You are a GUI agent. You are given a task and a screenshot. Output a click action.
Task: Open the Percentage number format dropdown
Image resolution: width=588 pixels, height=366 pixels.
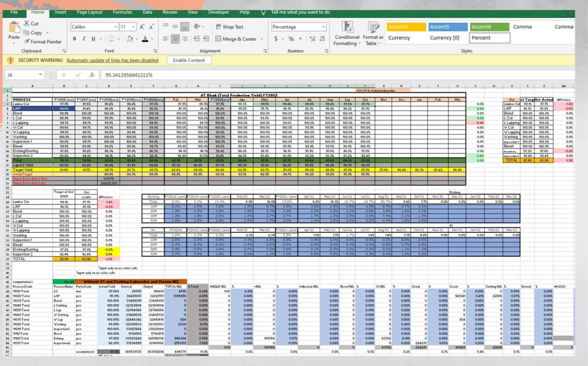pos(323,27)
